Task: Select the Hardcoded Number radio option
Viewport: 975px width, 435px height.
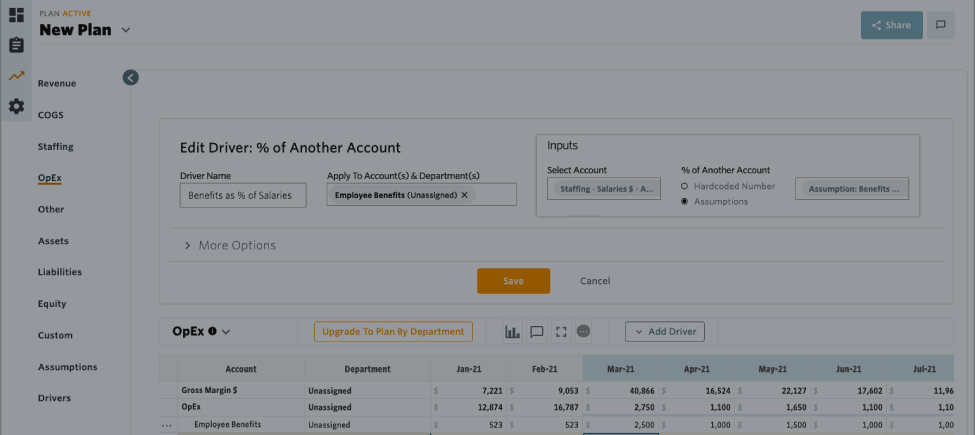Action: [684, 186]
